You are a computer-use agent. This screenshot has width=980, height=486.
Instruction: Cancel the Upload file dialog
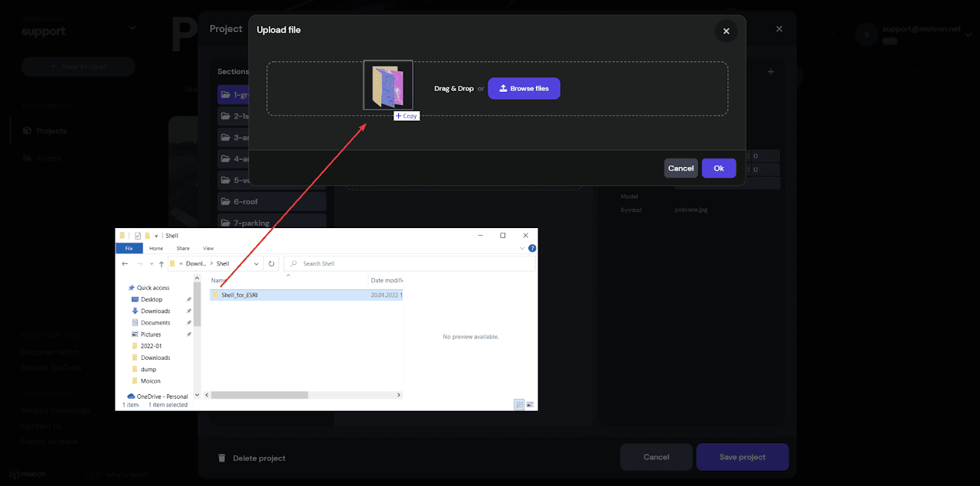click(x=680, y=168)
